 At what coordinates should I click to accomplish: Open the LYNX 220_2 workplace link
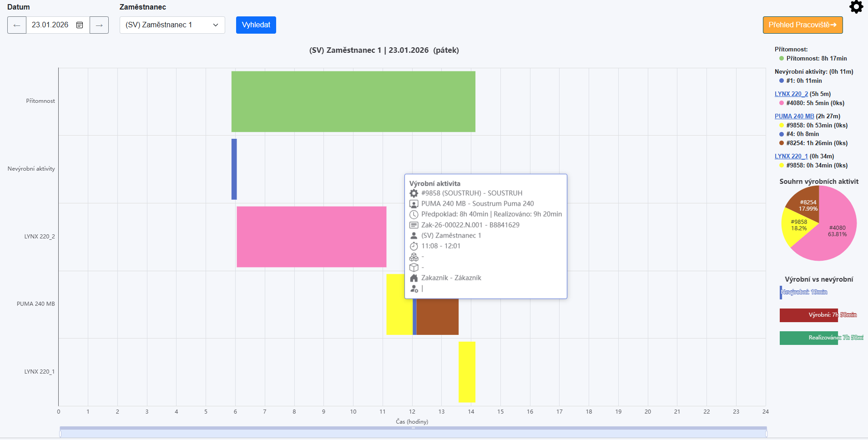[791, 94]
